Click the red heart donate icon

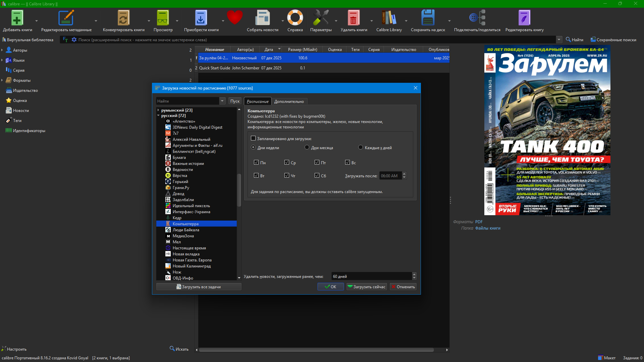[x=234, y=17]
